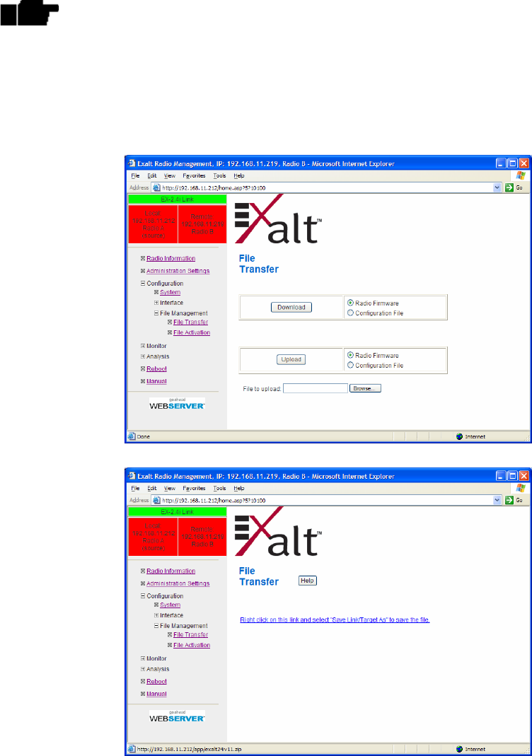The width and height of the screenshot is (532, 756).
Task: Click the Internet zone globe in top window status bar
Action: pyautogui.click(x=459, y=436)
